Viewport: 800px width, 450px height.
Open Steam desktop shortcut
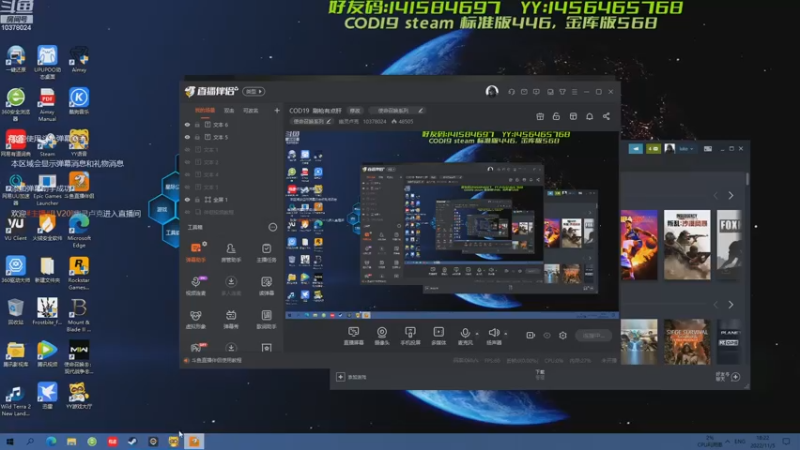[47, 144]
